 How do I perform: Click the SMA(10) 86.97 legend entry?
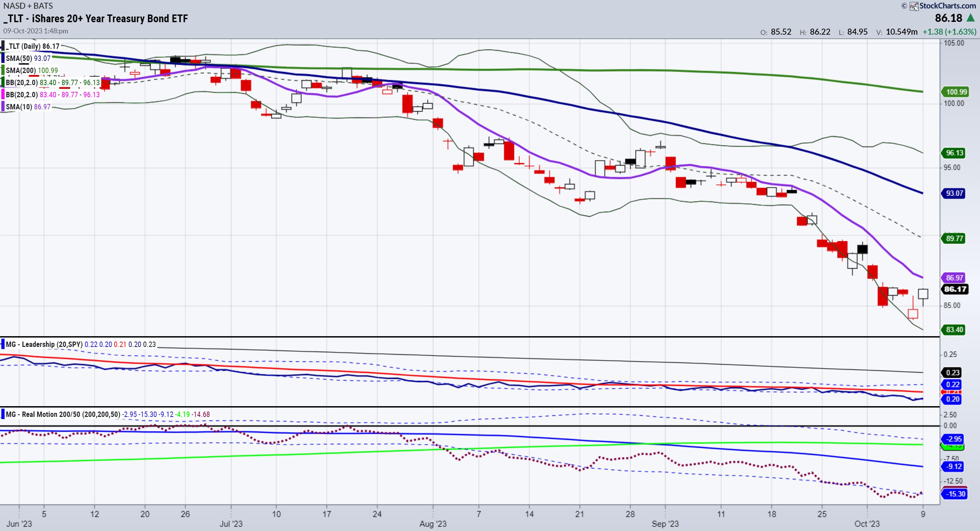point(28,107)
